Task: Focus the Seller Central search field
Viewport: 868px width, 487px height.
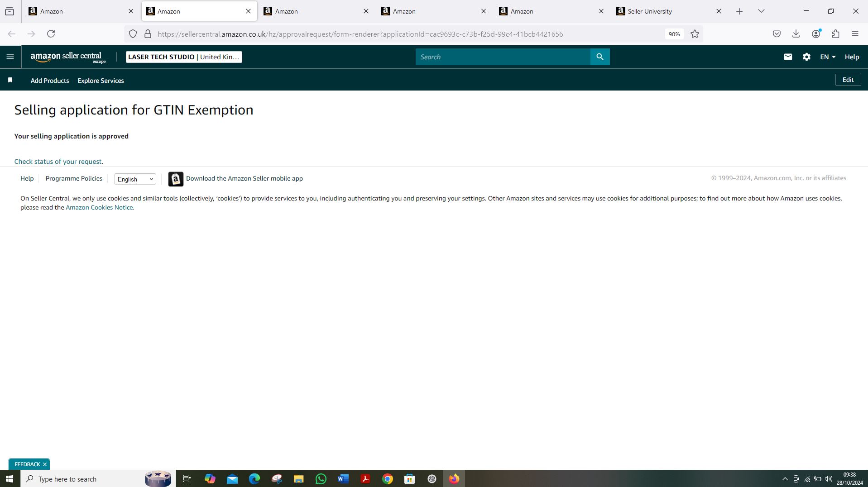Action: (503, 57)
